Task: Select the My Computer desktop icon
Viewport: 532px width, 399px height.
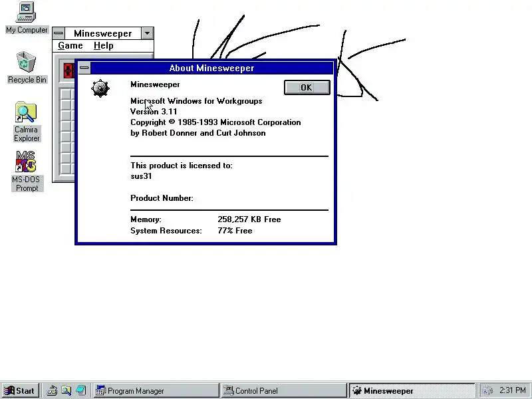Action: [27, 18]
